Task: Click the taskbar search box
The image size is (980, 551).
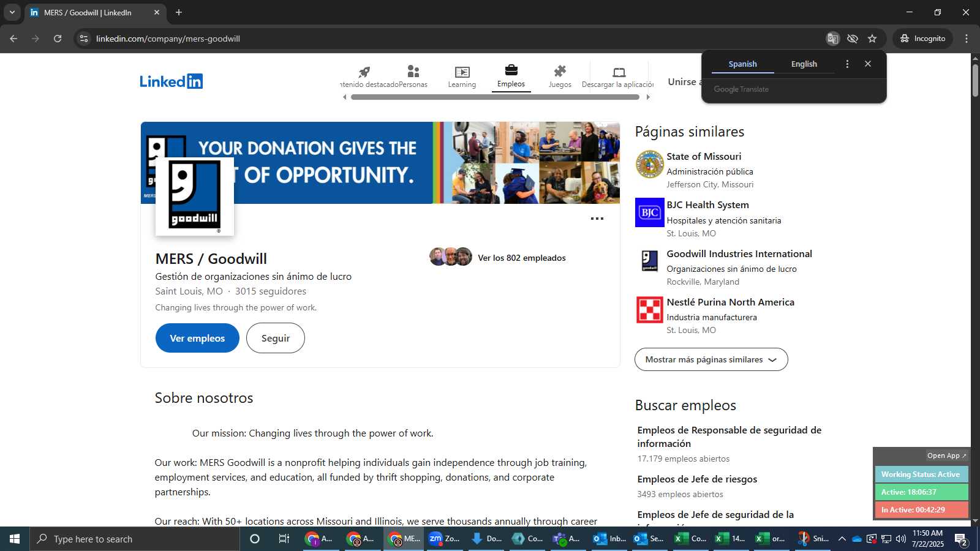Action: pyautogui.click(x=135, y=539)
